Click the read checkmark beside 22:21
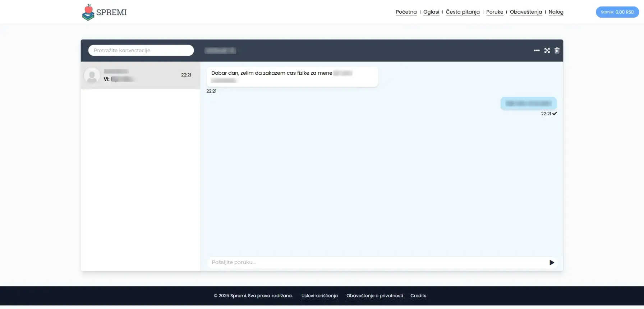Image resolution: width=644 pixels, height=309 pixels. [555, 114]
